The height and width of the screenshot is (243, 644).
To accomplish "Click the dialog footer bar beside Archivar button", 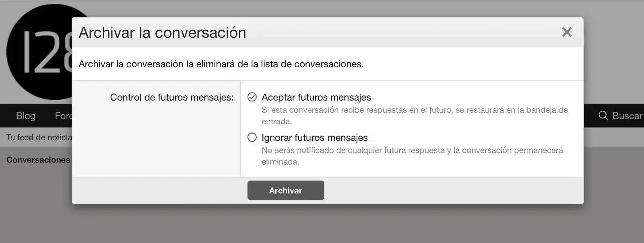I will tap(443, 190).
